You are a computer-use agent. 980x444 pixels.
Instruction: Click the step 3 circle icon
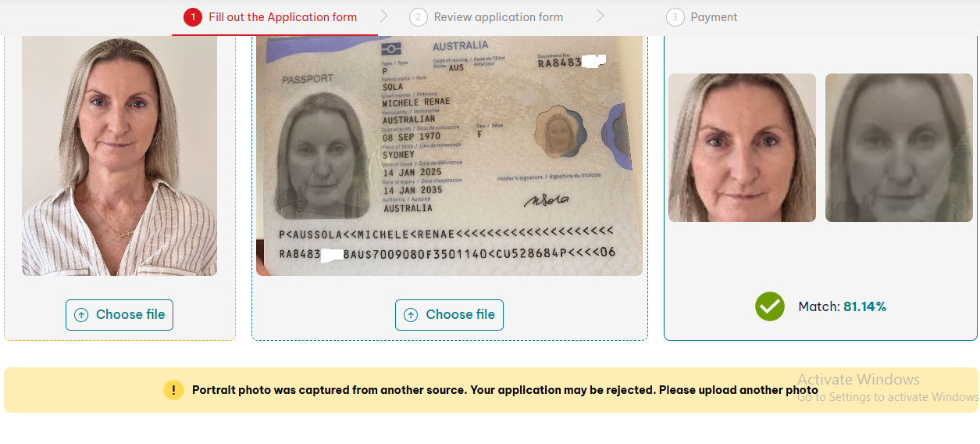coord(675,17)
